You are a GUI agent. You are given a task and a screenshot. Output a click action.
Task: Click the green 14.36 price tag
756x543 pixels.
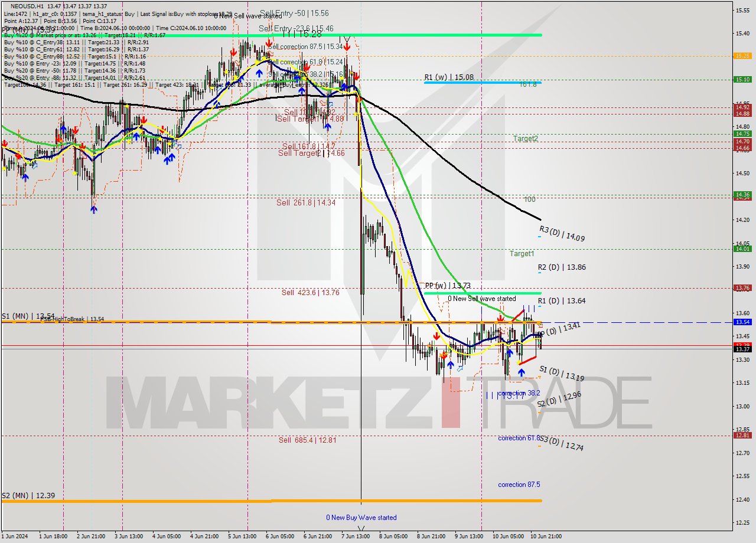click(x=742, y=194)
